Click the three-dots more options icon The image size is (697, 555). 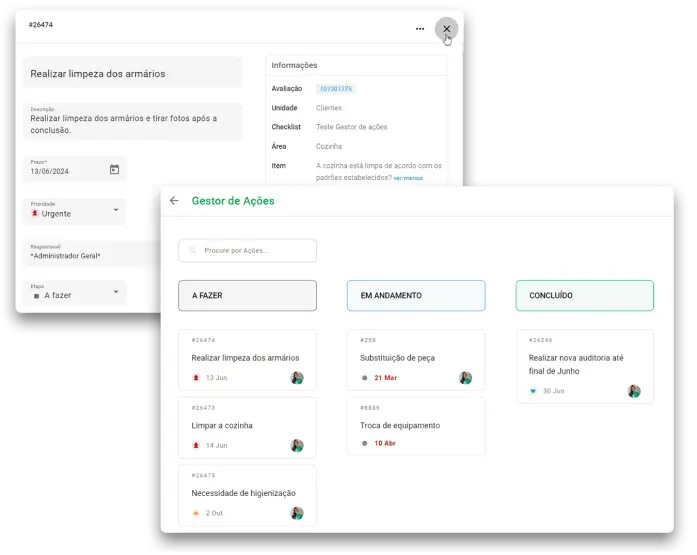[420, 29]
